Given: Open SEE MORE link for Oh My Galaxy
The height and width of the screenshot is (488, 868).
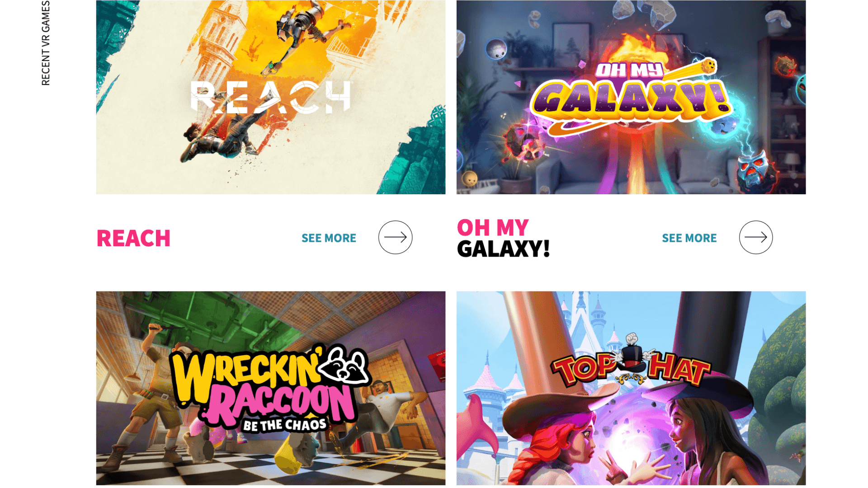Looking at the screenshot, I should pyautogui.click(x=689, y=238).
